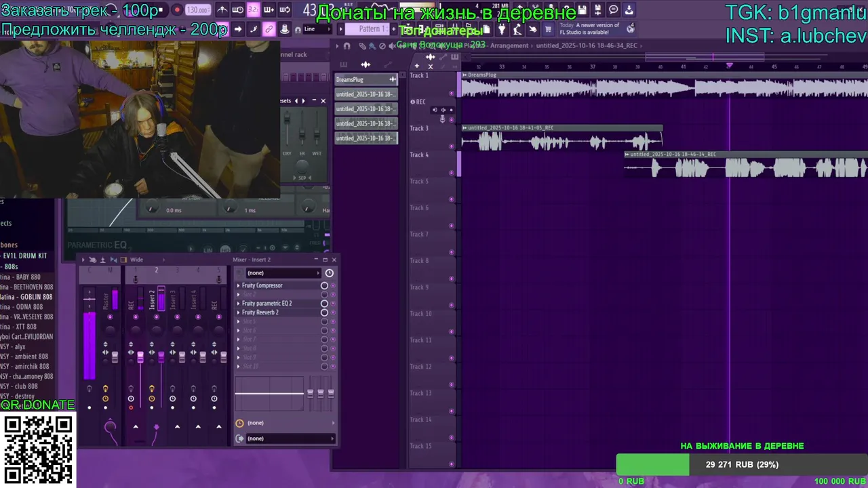Viewport: 868px width, 488px height.
Task: Click the newer version of FL Studio news
Action: tap(597, 28)
